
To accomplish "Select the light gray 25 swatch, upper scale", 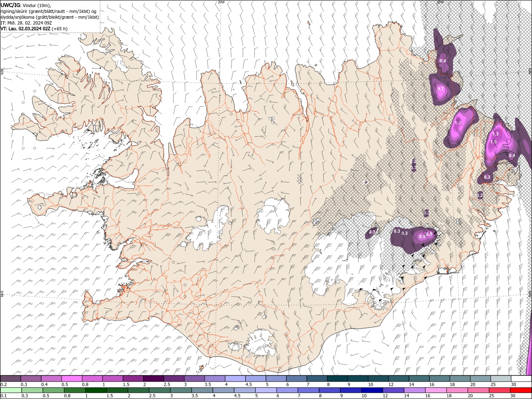I will 500,378.
